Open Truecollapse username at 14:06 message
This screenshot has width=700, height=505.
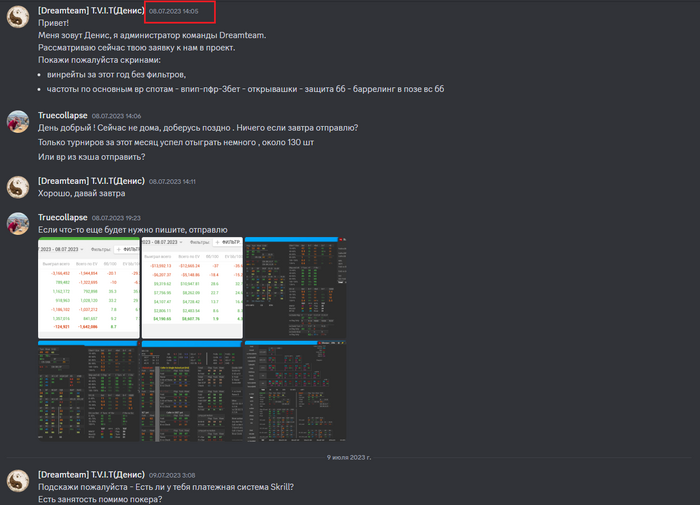62,115
